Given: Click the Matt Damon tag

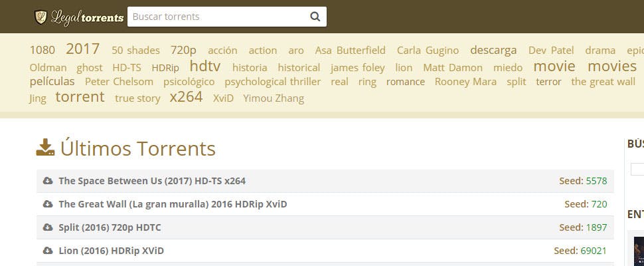Looking at the screenshot, I should (453, 67).
